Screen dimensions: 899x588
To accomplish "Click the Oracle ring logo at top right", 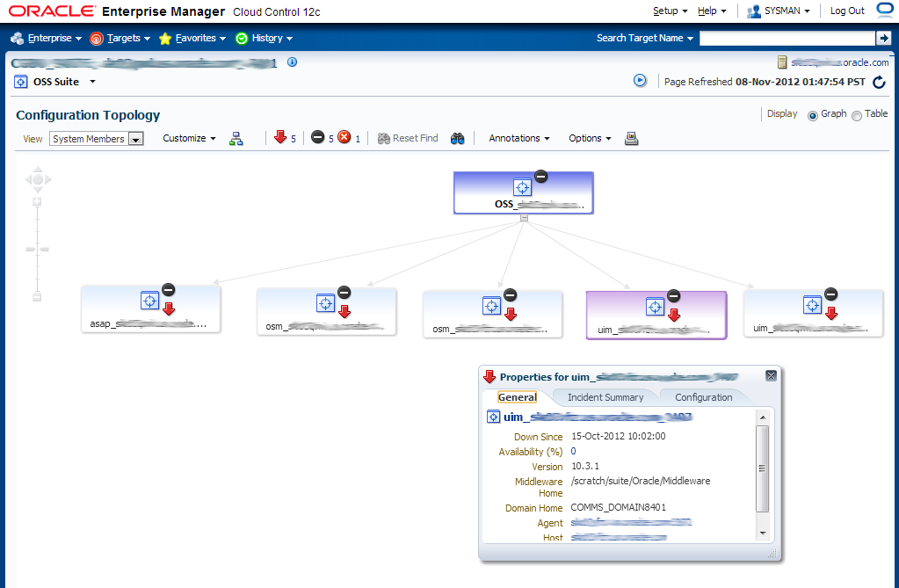I will click(886, 10).
